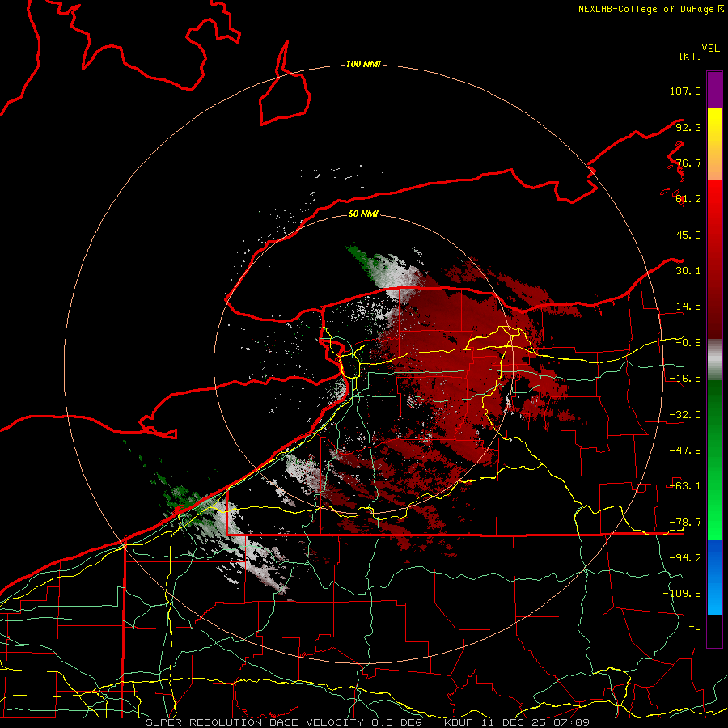This screenshot has height=728, width=728.
Task: Click the purple segment of the color bar
Action: (x=714, y=90)
